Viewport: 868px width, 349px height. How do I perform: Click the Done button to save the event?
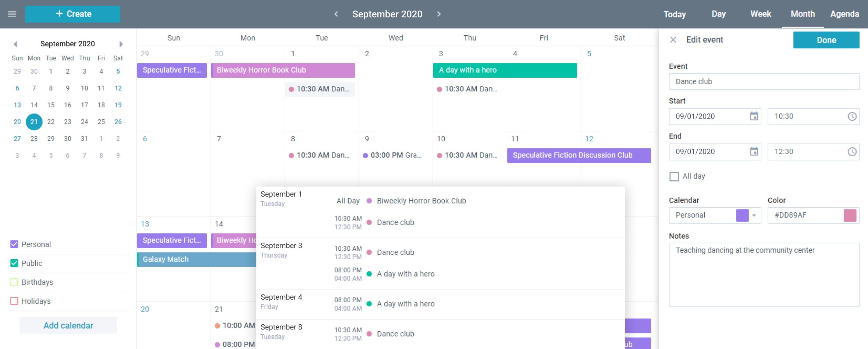pyautogui.click(x=826, y=40)
